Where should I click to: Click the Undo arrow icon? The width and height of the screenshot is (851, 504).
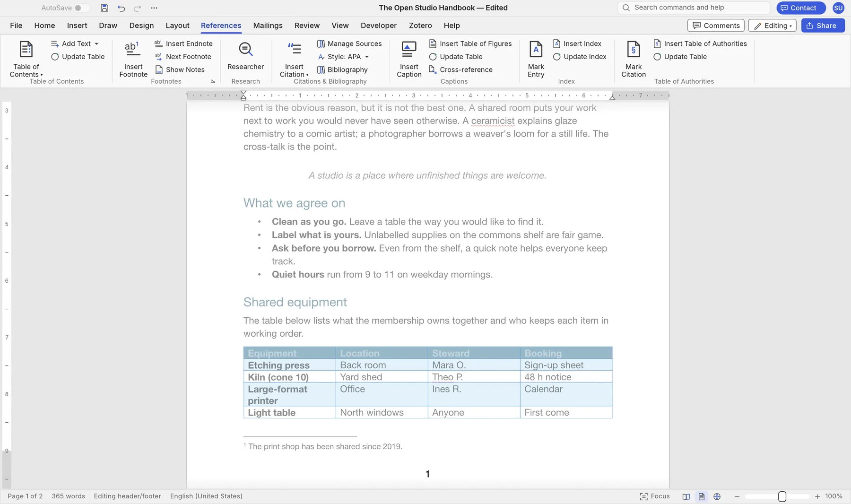pos(121,8)
